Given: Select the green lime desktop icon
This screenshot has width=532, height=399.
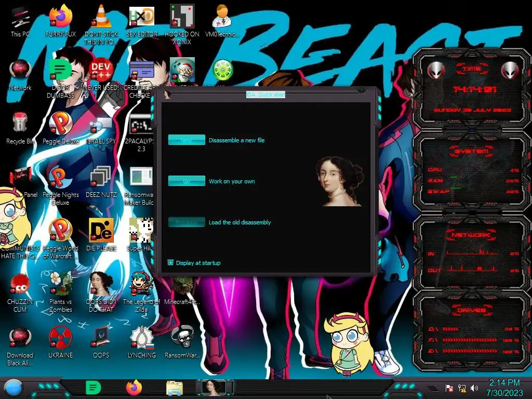Looking at the screenshot, I should coord(222,70).
